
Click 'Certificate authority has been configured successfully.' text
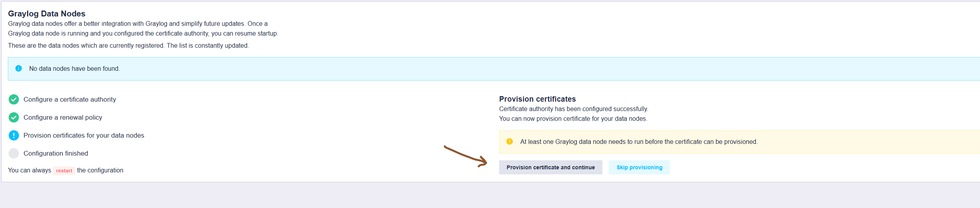pos(573,109)
